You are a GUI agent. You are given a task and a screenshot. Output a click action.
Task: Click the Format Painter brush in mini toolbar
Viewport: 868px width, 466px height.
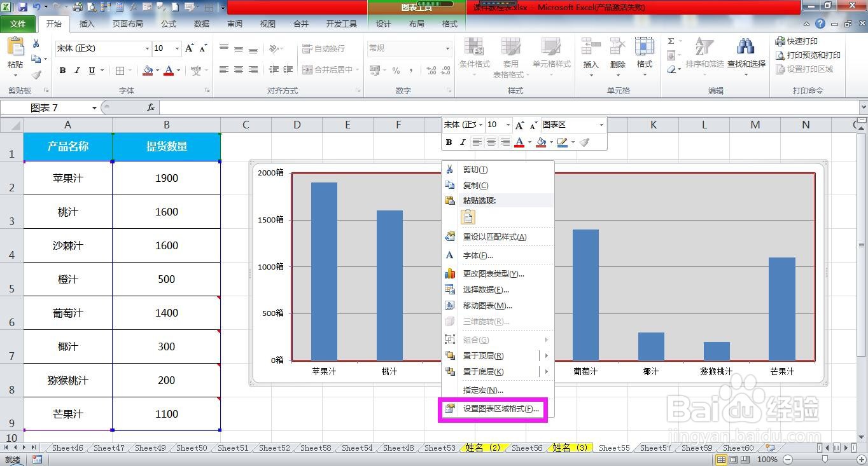[585, 142]
